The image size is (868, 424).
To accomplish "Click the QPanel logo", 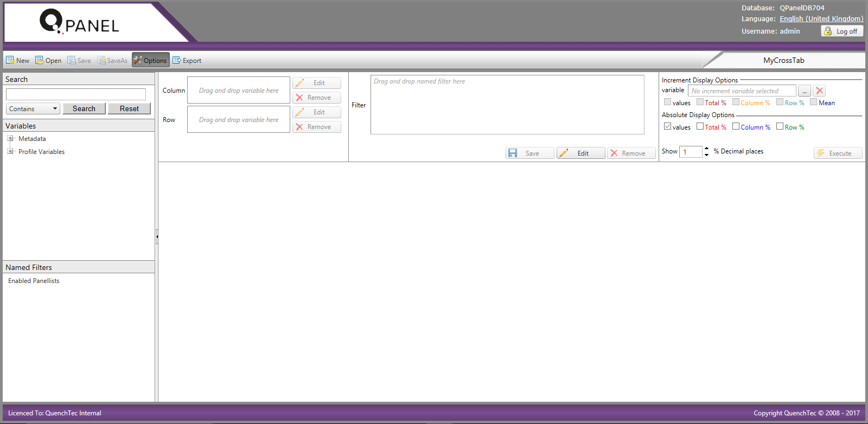I will coord(79,22).
